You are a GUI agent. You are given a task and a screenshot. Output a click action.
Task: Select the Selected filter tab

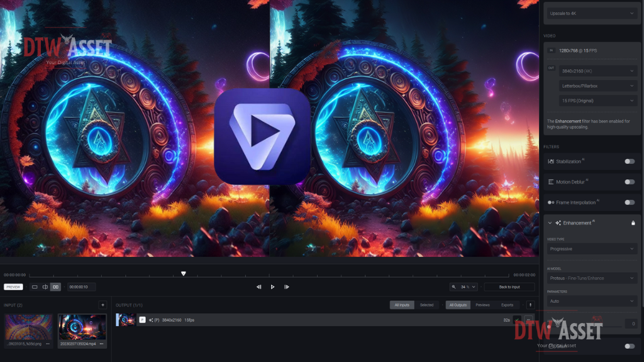coord(426,305)
